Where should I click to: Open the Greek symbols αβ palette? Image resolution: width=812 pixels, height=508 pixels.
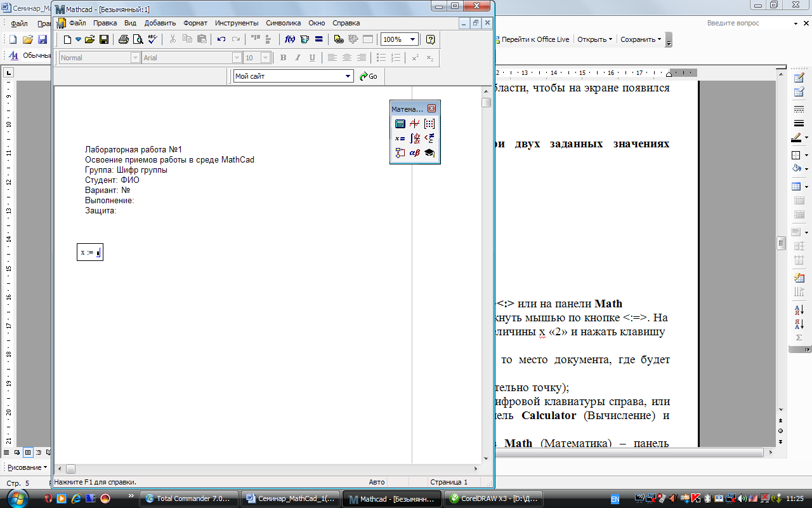click(415, 152)
